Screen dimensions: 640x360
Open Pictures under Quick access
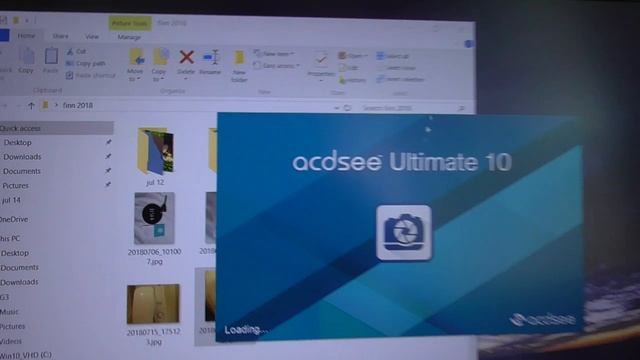[x=16, y=186]
